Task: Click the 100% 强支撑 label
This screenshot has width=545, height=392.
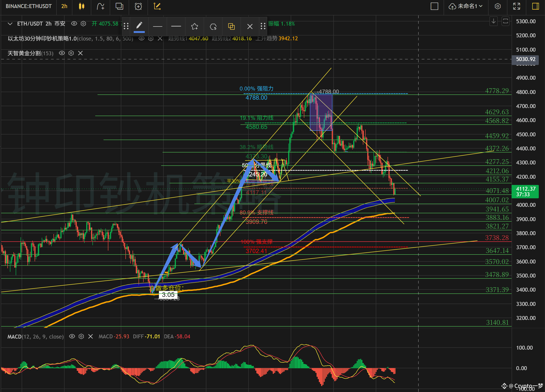Action: click(x=256, y=242)
